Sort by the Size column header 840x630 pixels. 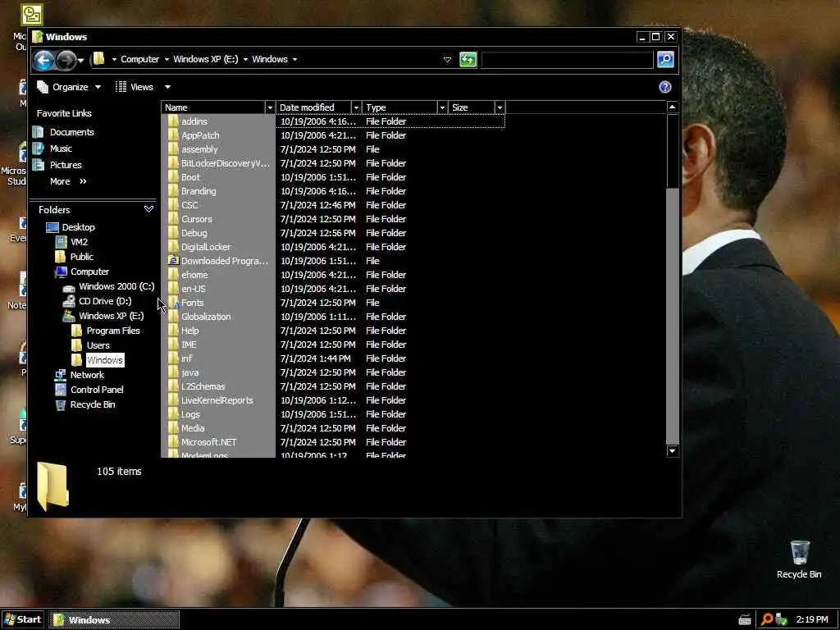tap(472, 107)
